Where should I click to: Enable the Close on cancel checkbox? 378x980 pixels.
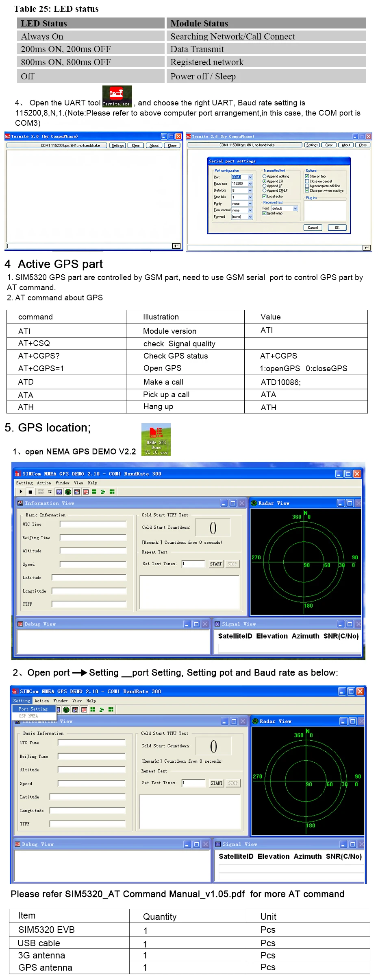click(307, 181)
